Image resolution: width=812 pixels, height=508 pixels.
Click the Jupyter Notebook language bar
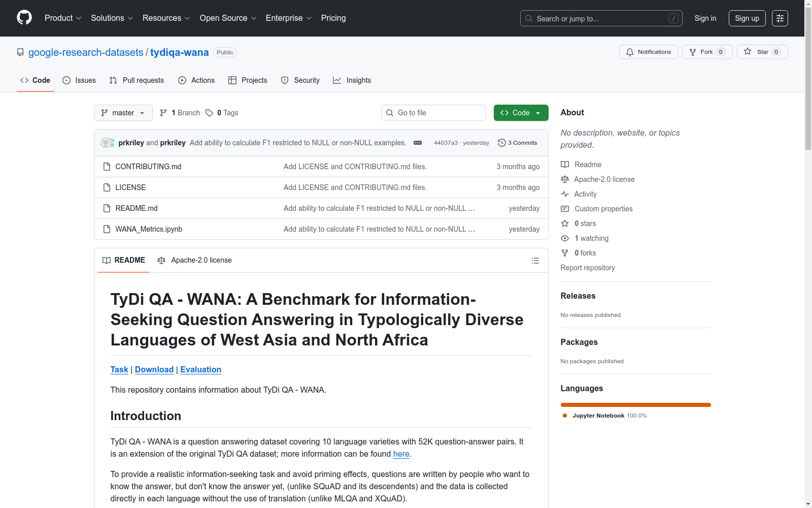tap(636, 405)
